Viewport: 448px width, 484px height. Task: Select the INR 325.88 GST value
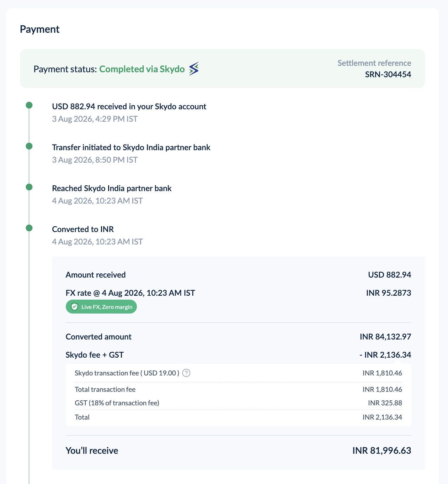coord(385,403)
